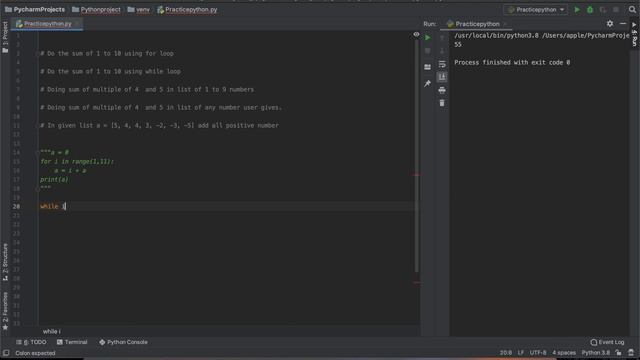Click the python3.8 command path in console
The height and width of the screenshot is (360, 640).
pyautogui.click(x=542, y=36)
